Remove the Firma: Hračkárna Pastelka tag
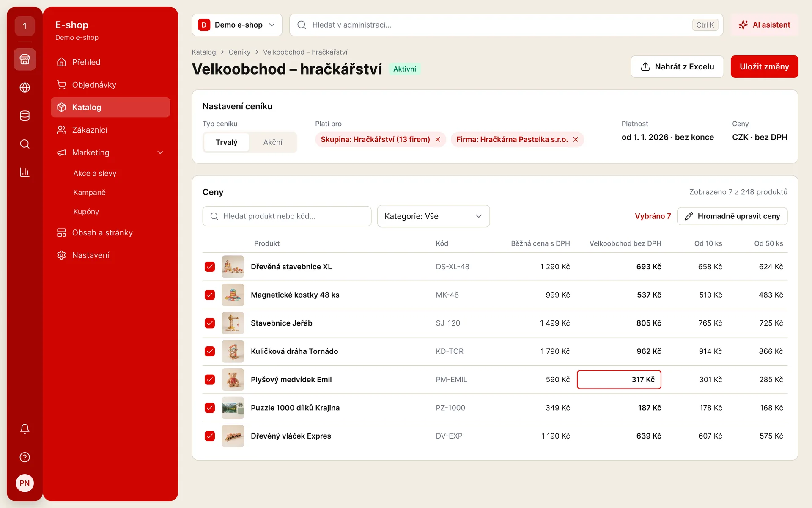812x508 pixels. (576, 140)
